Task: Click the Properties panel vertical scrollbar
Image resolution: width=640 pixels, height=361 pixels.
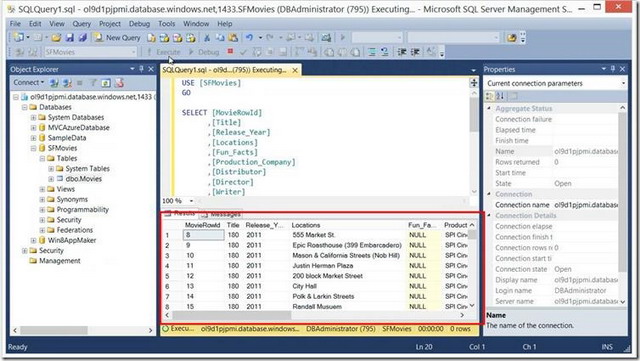Action: click(x=622, y=192)
